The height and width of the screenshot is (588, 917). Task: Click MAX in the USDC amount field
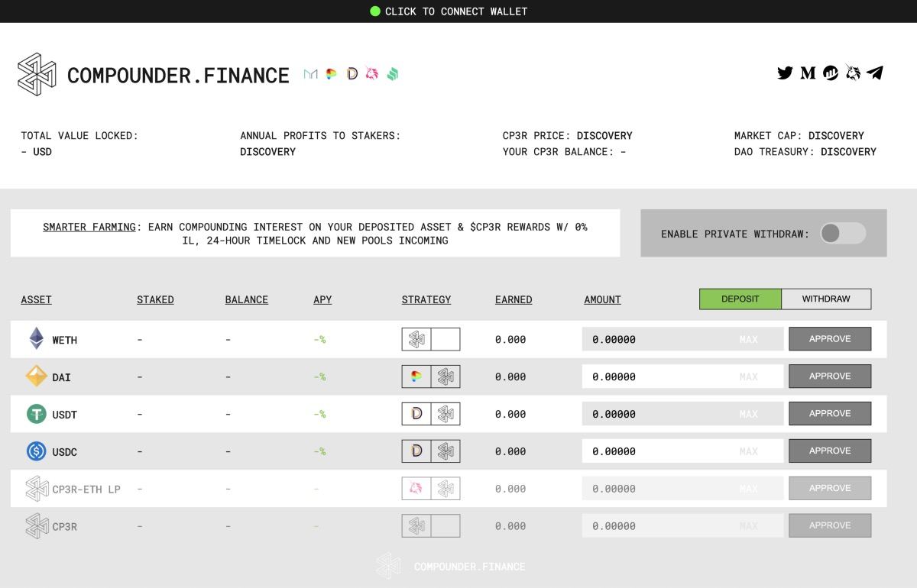(749, 452)
